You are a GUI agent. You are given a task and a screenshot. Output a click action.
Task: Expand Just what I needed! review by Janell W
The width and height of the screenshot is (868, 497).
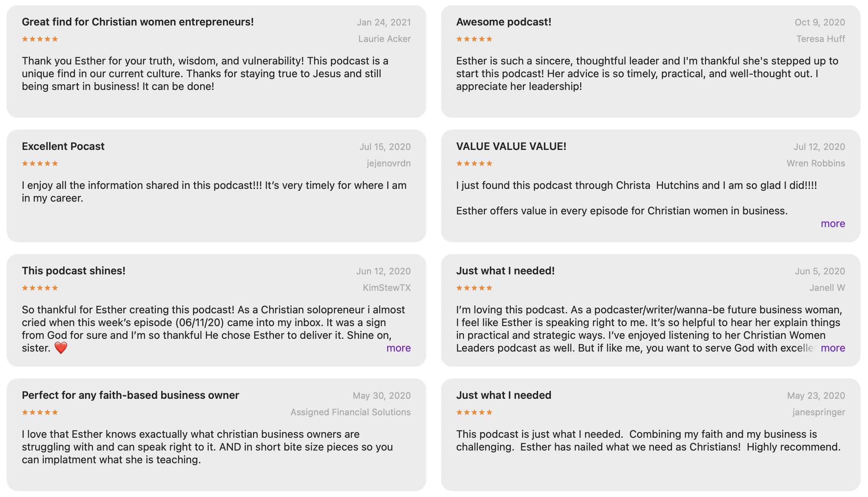[832, 348]
